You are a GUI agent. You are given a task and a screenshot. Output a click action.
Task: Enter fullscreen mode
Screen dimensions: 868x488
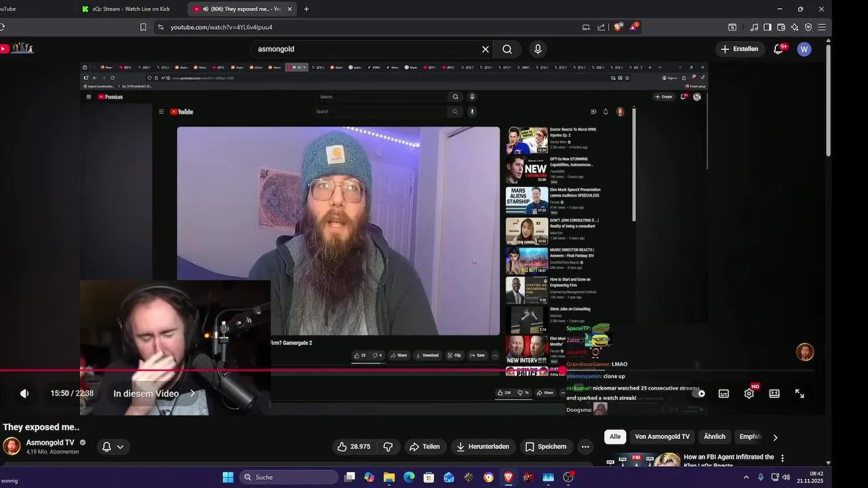pos(800,393)
